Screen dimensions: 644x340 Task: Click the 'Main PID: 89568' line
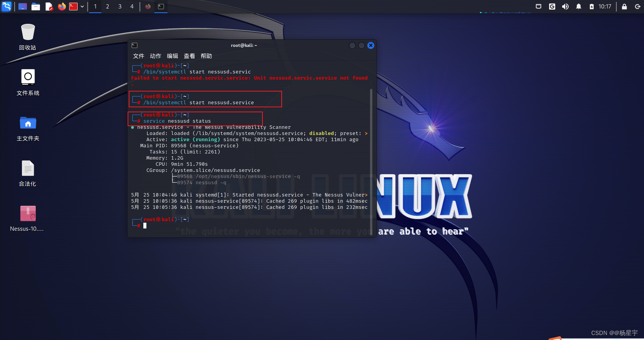189,146
